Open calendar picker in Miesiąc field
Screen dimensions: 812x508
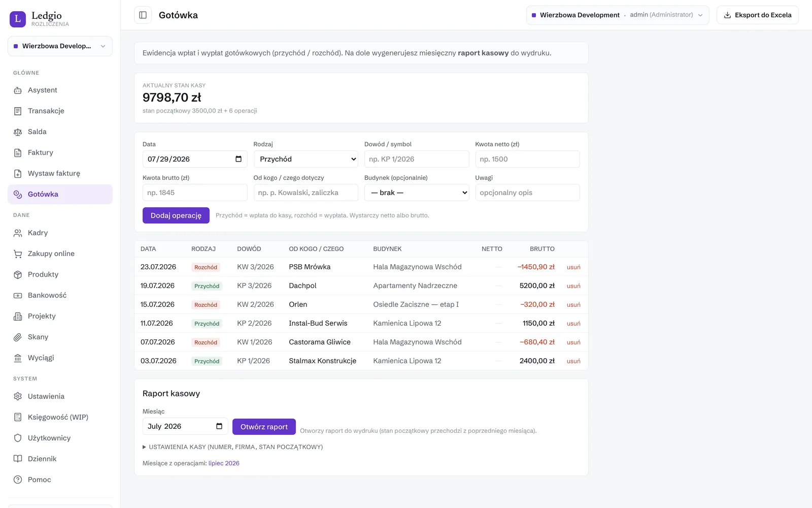tap(219, 426)
